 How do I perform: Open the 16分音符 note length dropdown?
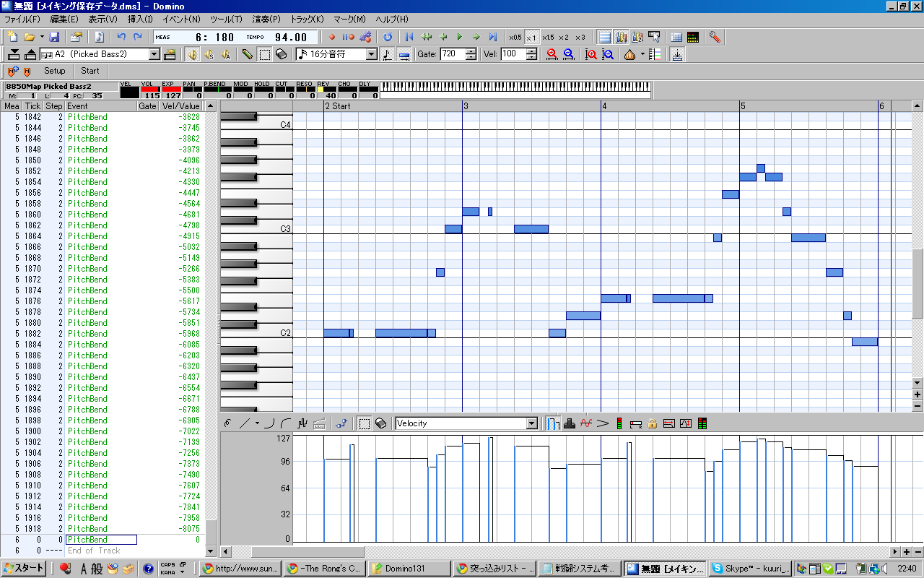(x=372, y=54)
